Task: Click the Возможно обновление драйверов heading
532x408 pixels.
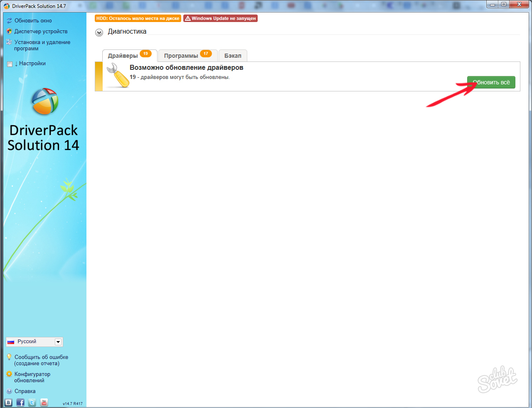Action: [187, 67]
